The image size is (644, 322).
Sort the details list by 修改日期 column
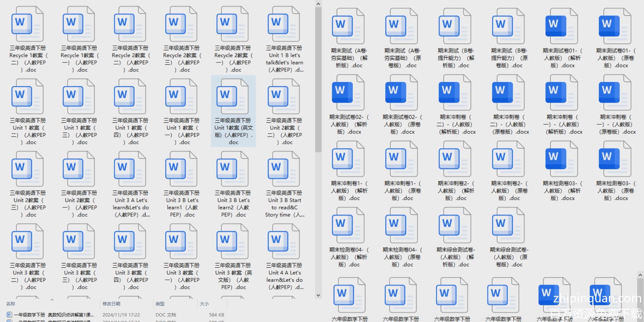coord(111,304)
